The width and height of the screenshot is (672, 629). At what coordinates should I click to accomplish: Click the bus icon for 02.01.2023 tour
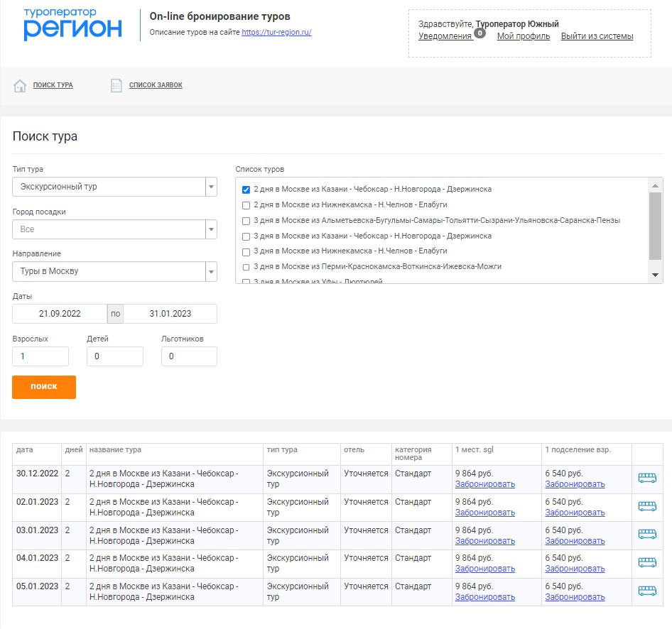(x=646, y=506)
